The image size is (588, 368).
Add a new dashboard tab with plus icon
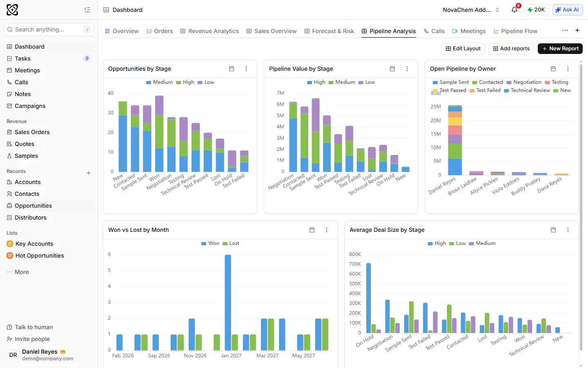[x=577, y=30]
